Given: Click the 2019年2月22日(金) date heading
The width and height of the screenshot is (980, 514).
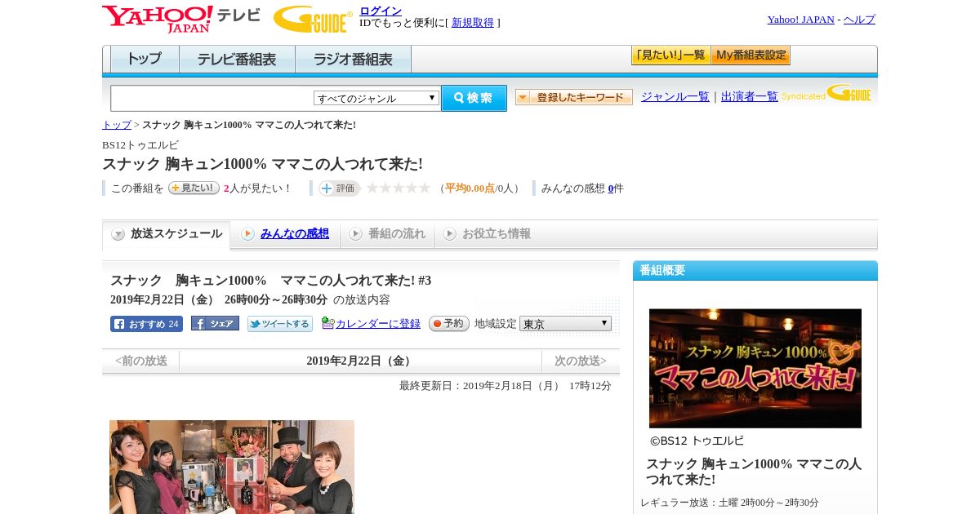Looking at the screenshot, I should pos(360,361).
